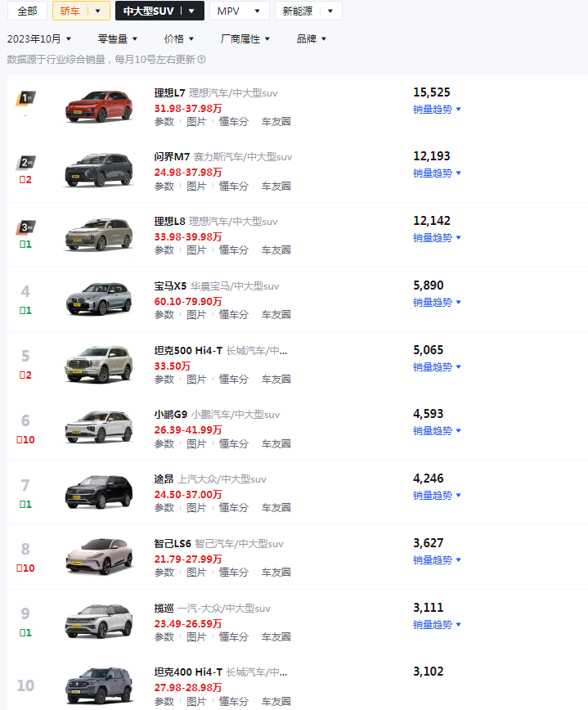This screenshot has width=588, height=710.
Task: Click the third place rank badge icon
Action: (x=26, y=227)
